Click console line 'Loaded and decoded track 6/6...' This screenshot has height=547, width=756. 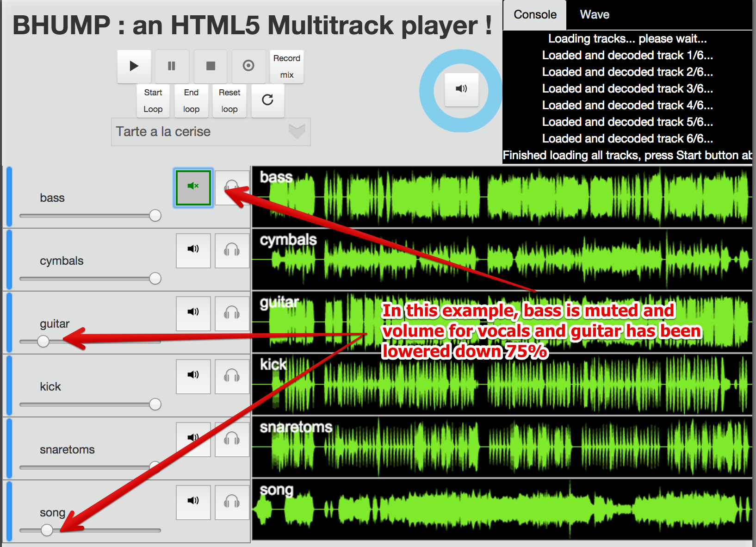click(627, 139)
